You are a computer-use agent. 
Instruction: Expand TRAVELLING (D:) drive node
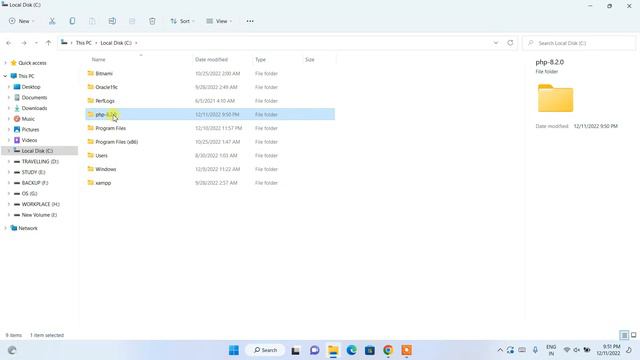[9, 162]
